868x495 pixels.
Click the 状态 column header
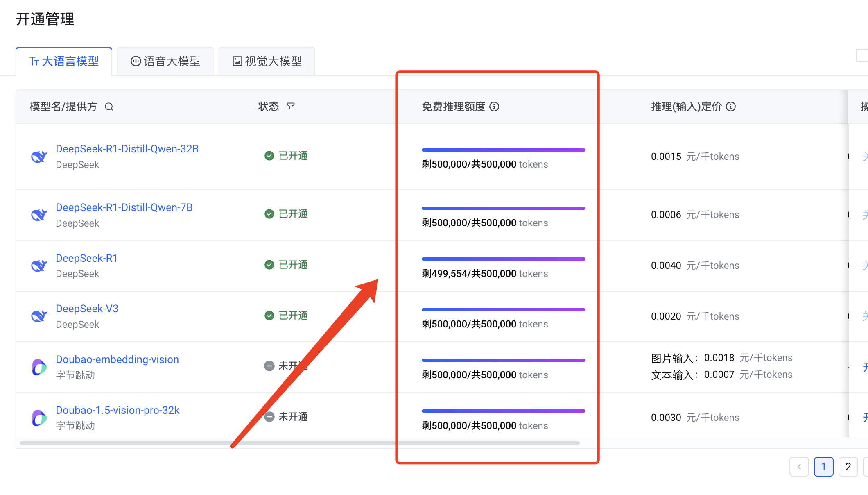[269, 107]
